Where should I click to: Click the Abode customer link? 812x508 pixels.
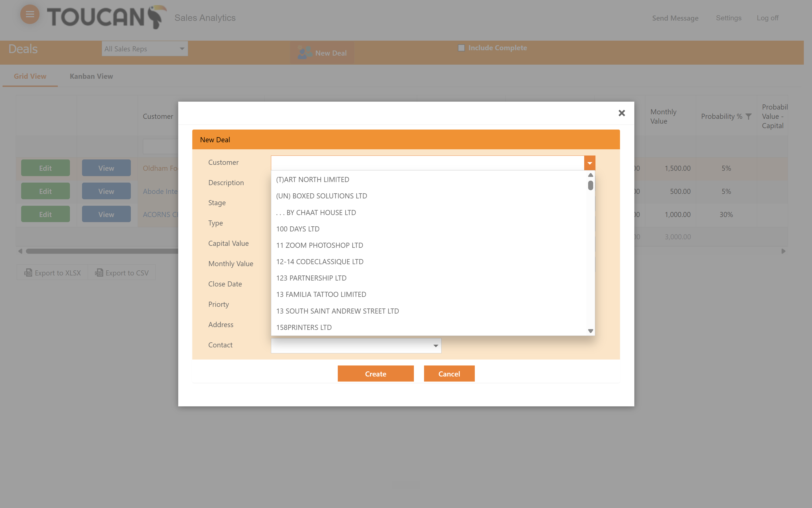pos(160,191)
